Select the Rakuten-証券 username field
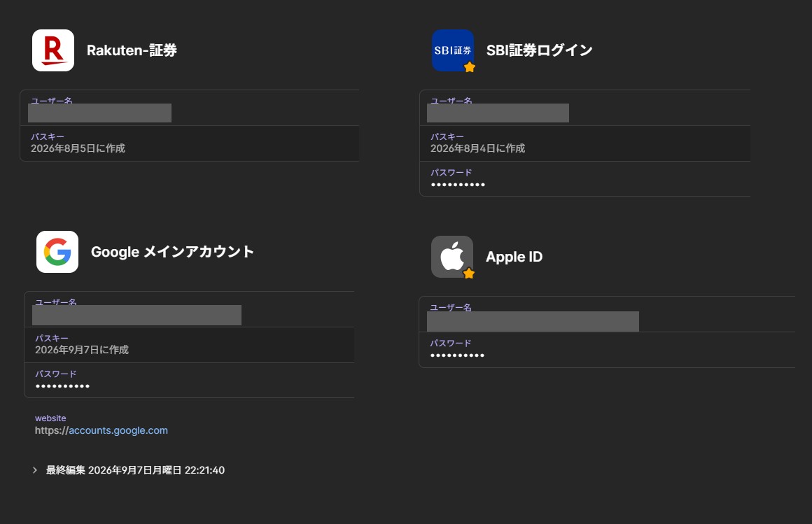Screen dimensions: 812x524 coord(190,108)
